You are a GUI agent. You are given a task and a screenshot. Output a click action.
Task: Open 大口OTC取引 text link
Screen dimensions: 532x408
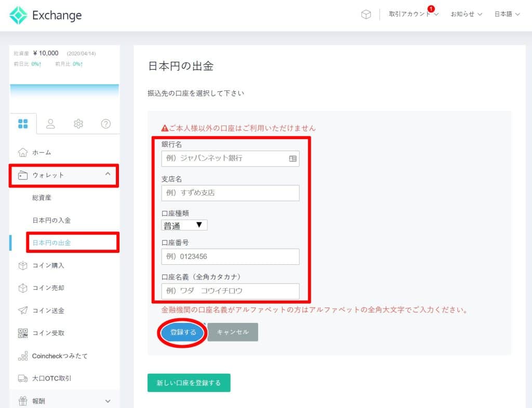[51, 378]
